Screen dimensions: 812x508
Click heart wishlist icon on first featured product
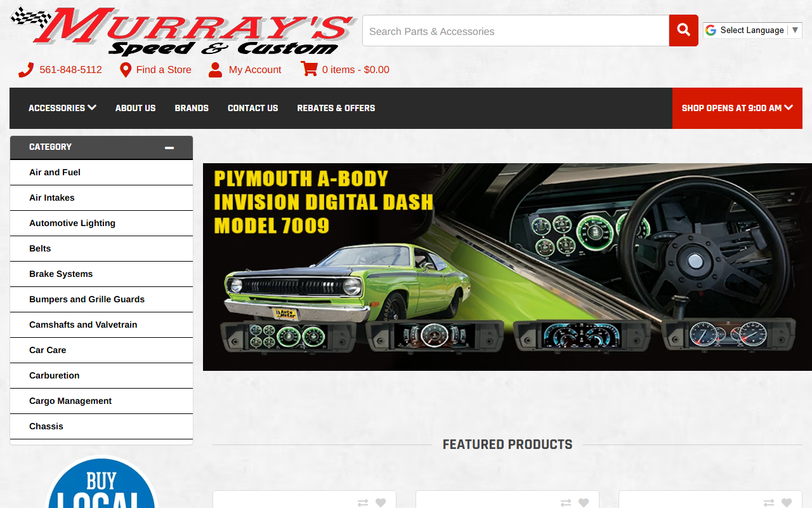click(x=381, y=503)
